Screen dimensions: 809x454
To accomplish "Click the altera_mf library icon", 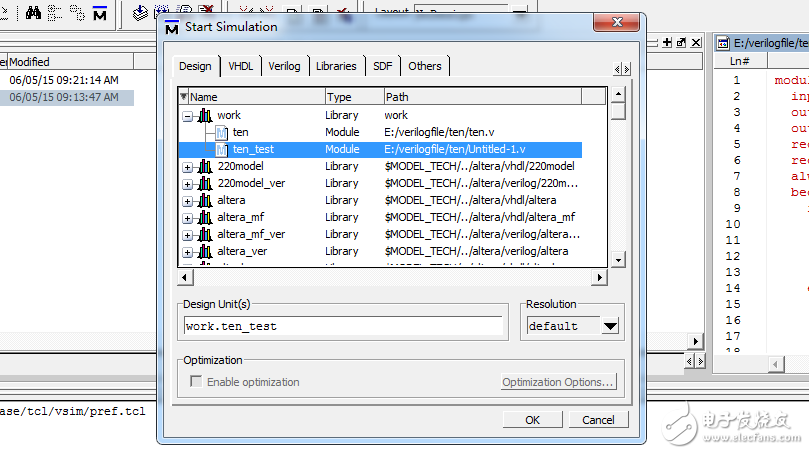I will (x=205, y=217).
